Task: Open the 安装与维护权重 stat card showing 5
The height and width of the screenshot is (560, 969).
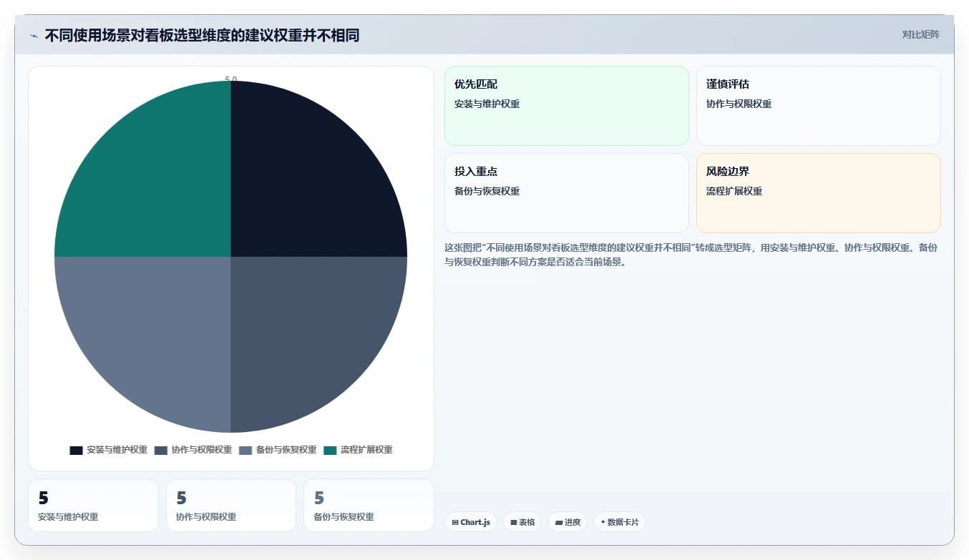Action: [x=93, y=505]
